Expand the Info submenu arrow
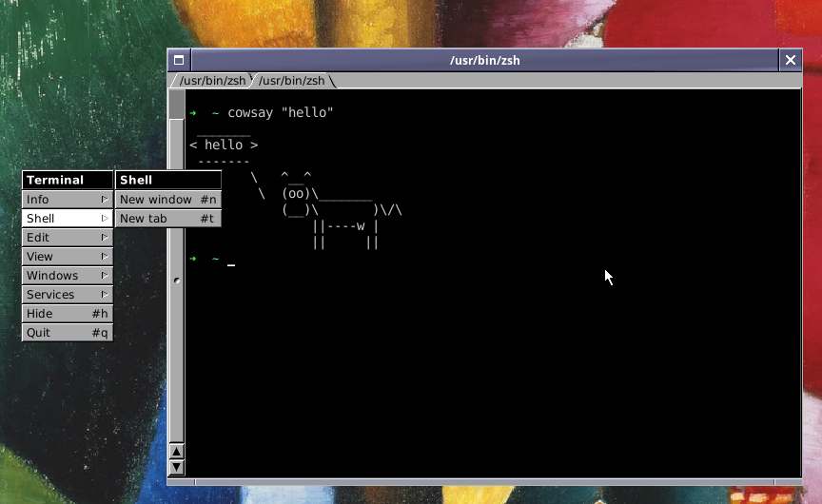Screen dimensions: 822x504 (105, 200)
